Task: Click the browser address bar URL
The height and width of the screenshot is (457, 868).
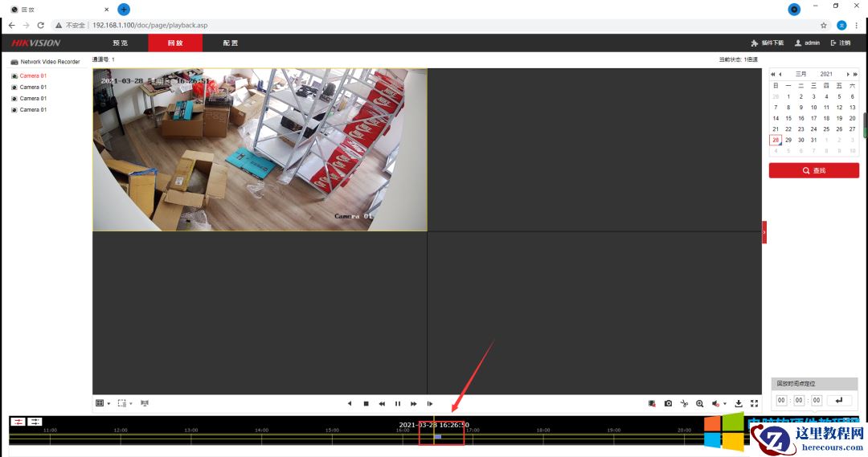Action: coord(150,26)
